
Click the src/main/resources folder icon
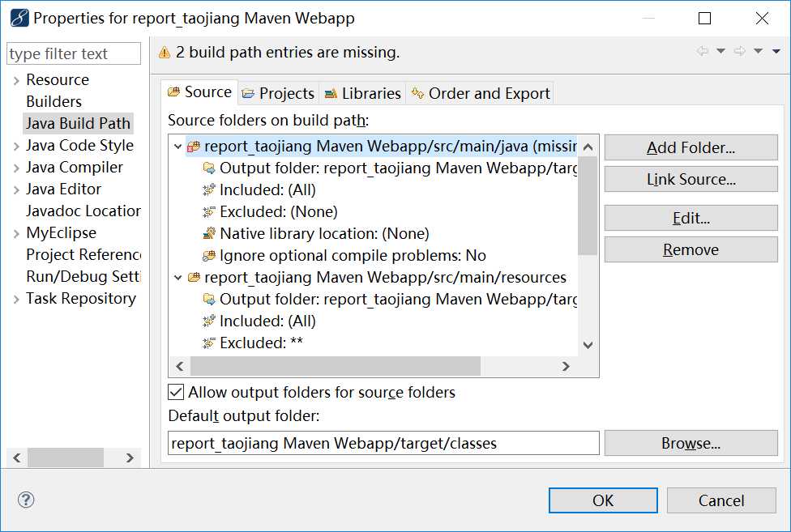(194, 278)
